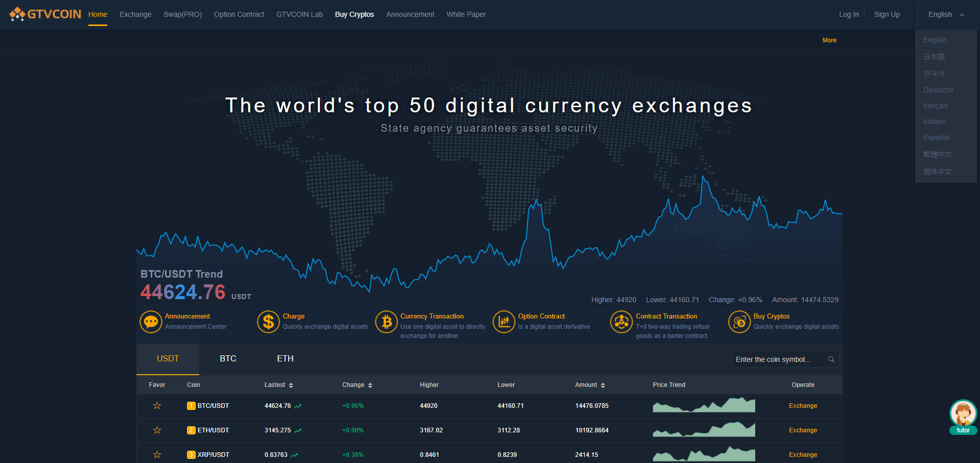This screenshot has height=463, width=980.
Task: Click the Charge title link
Action: (294, 316)
